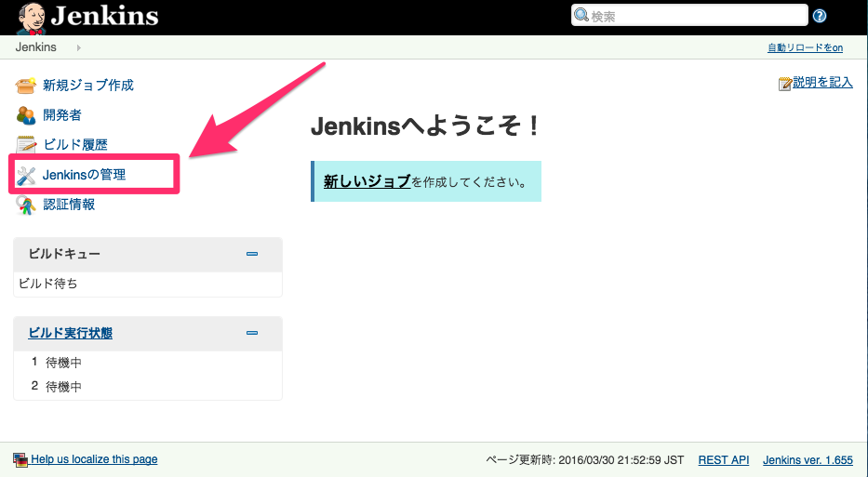Click the Jenkins ver. 1.655 link

[808, 460]
